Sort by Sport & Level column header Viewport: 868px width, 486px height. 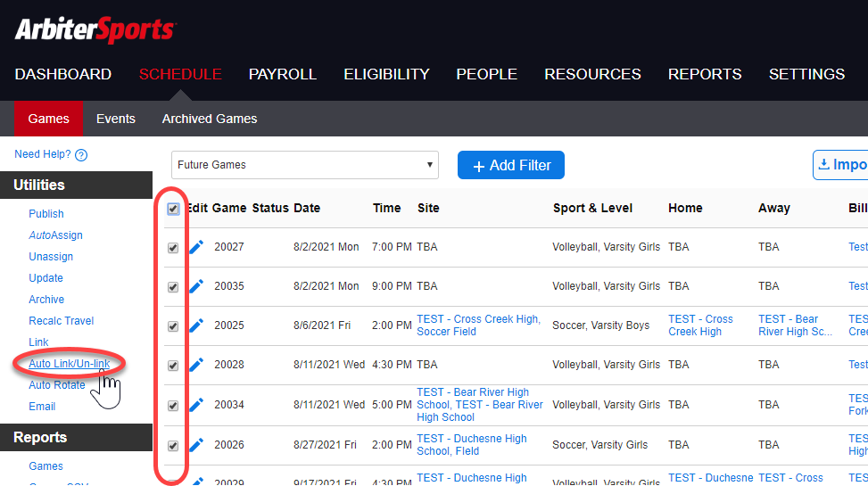click(x=592, y=208)
